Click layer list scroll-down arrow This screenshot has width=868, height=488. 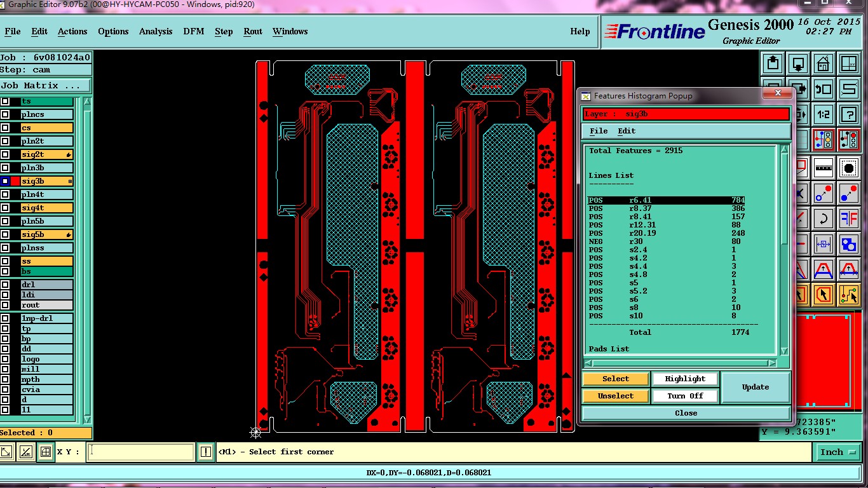(x=87, y=419)
